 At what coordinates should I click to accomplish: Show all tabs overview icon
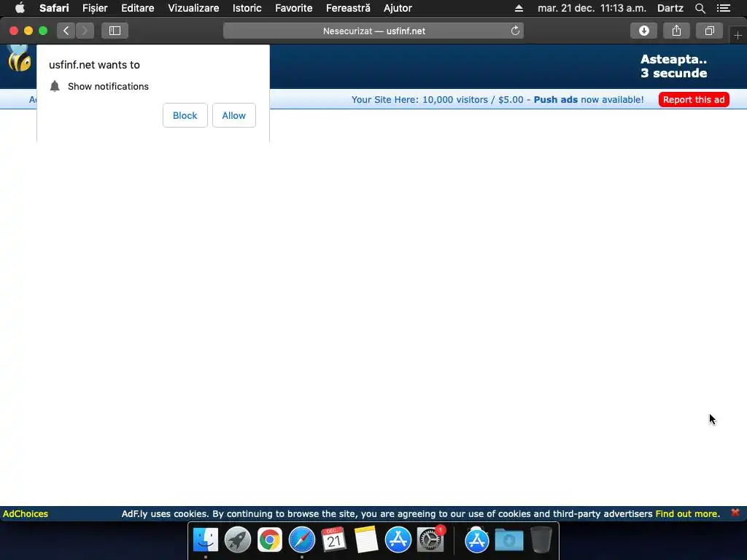[709, 31]
